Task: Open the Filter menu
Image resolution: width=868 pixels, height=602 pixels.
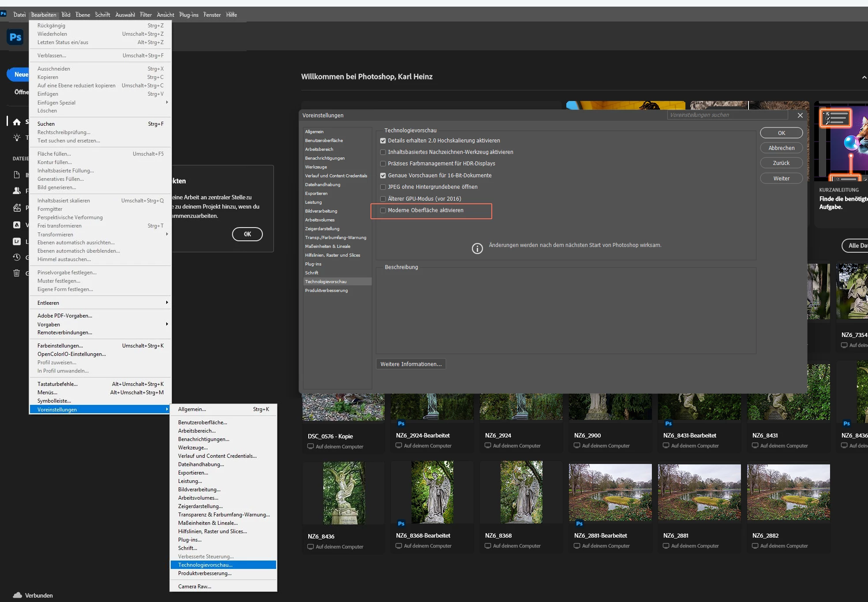Action: 146,15
